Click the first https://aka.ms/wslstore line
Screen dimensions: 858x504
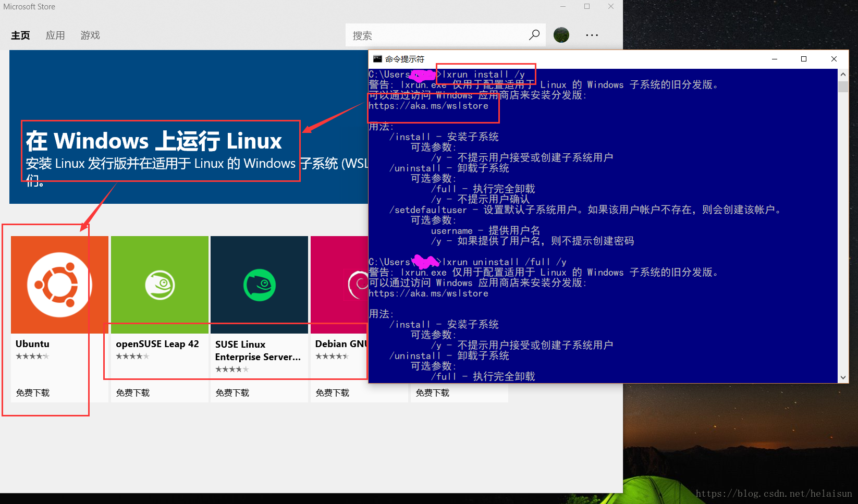pyautogui.click(x=428, y=106)
